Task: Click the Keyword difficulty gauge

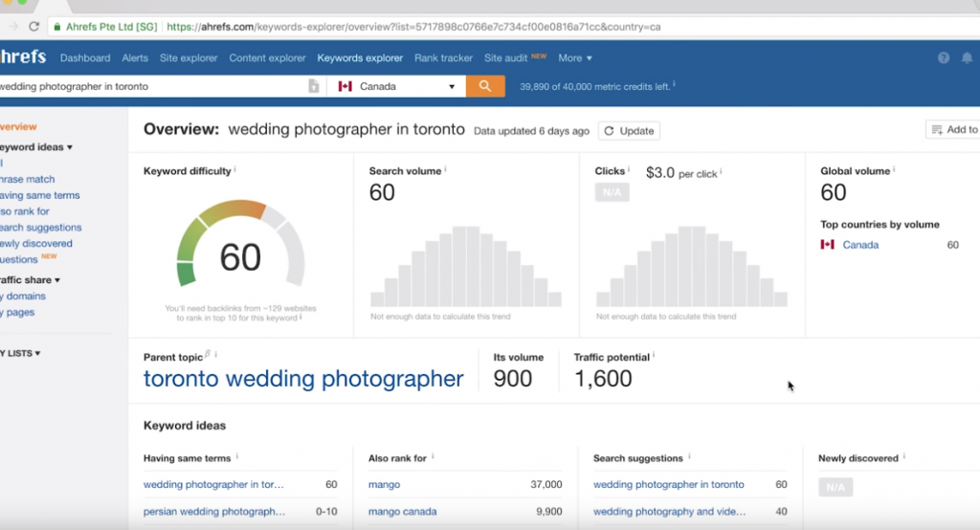Action: 240,249
